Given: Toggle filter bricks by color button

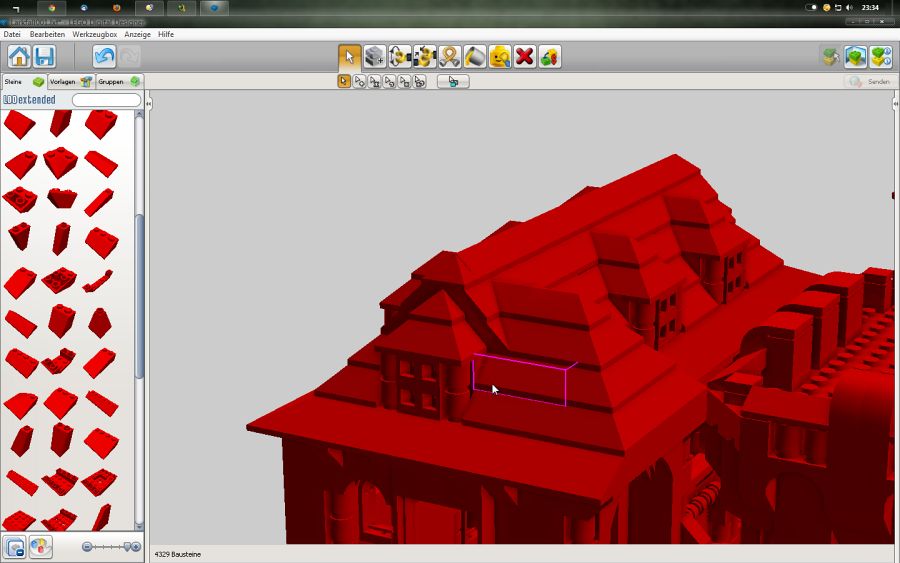Looking at the screenshot, I should coord(40,547).
